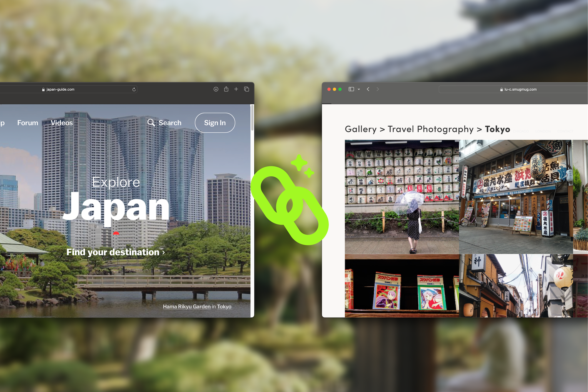
Task: Click the Tokyo link in photo caption
Action: click(224, 306)
